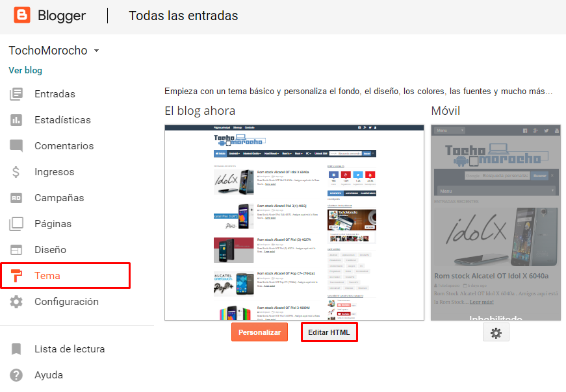
Task: Click the Móvil blog preview thumbnail
Action: click(496, 223)
